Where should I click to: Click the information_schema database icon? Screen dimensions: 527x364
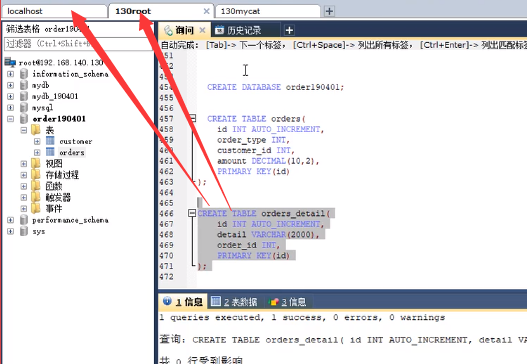24,74
